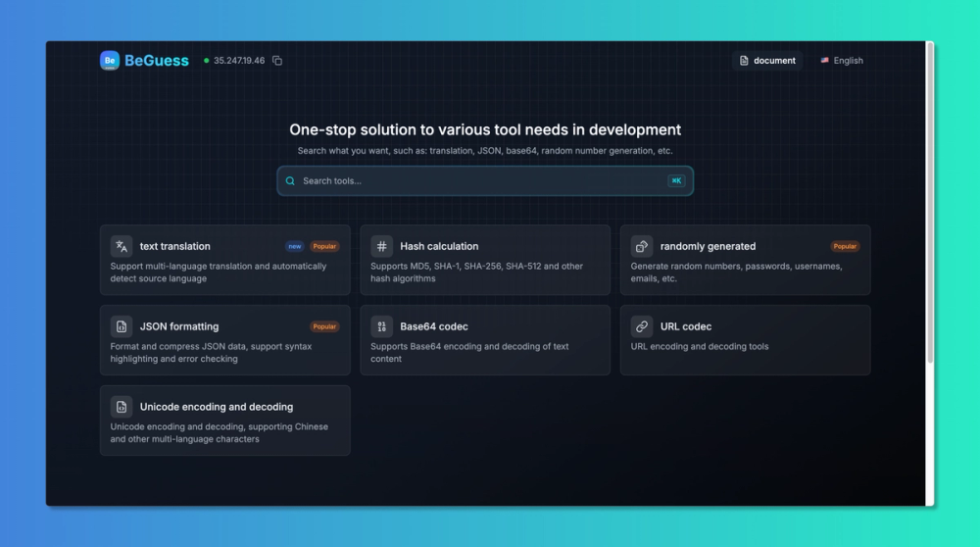The width and height of the screenshot is (980, 547).
Task: Click the Hash calculation hash icon
Action: (x=381, y=246)
